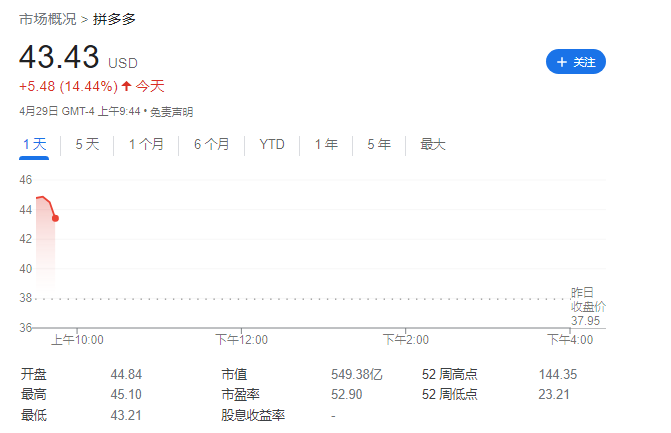The image size is (671, 433).
Task: Select the YTD range tab
Action: pyautogui.click(x=272, y=144)
